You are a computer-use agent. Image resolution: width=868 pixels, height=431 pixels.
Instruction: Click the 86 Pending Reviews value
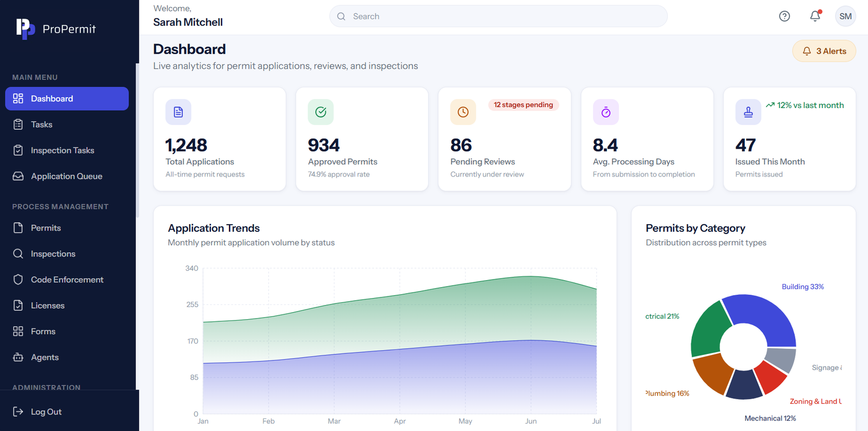(461, 145)
